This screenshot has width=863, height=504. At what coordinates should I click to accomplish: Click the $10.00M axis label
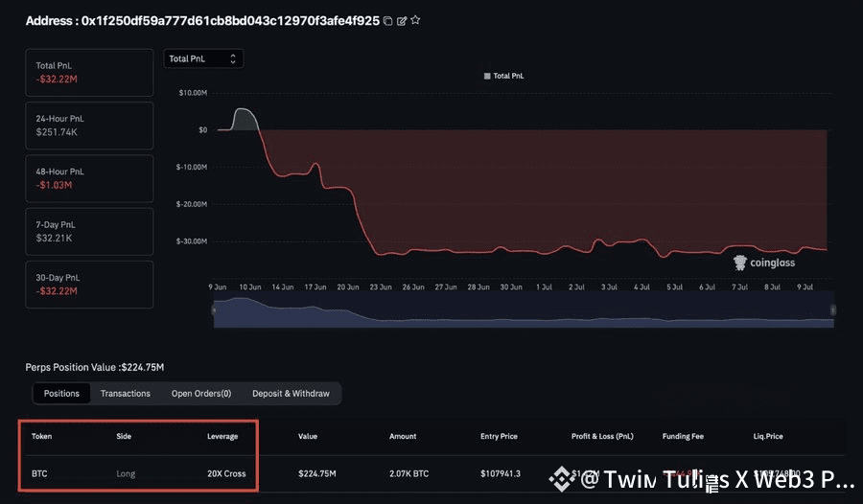(193, 93)
